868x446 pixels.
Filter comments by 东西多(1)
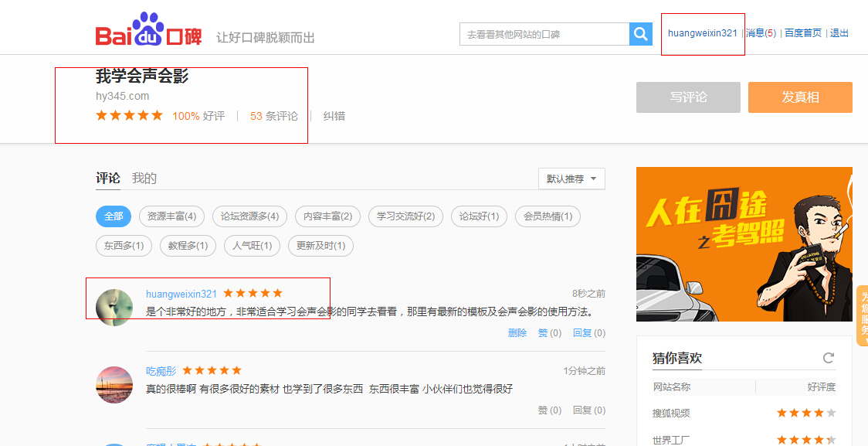(x=124, y=246)
